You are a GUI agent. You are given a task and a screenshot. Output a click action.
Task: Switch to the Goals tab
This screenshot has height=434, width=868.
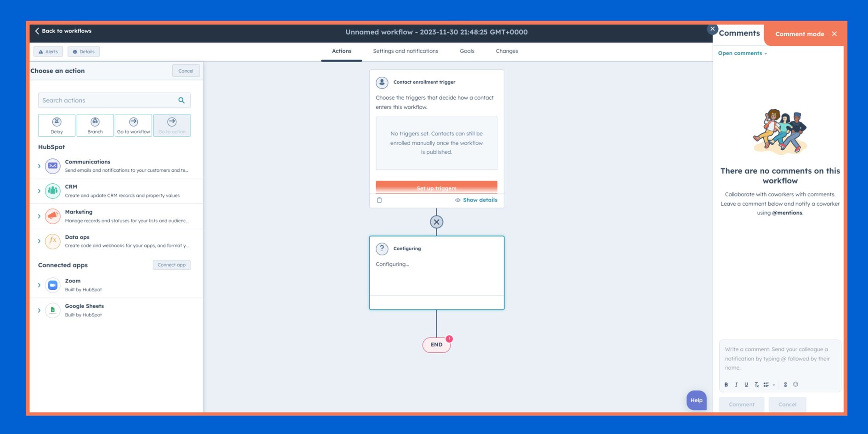(x=467, y=51)
